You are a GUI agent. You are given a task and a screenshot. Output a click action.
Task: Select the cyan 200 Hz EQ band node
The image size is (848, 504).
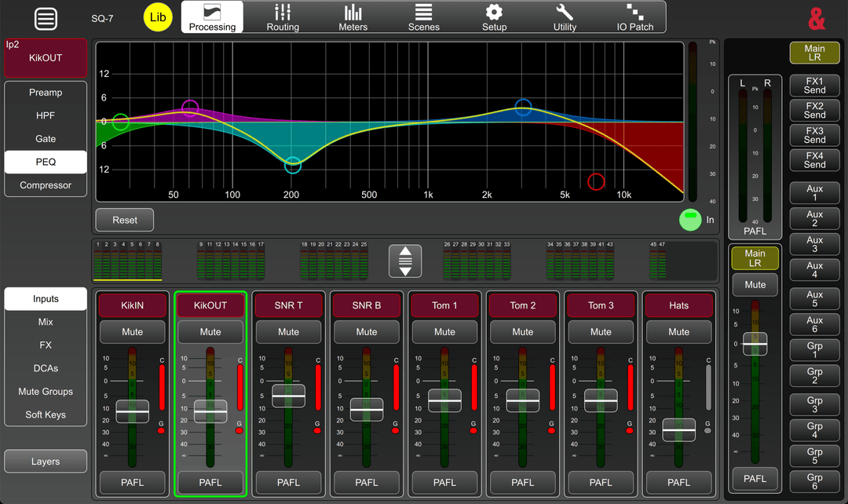click(x=293, y=166)
